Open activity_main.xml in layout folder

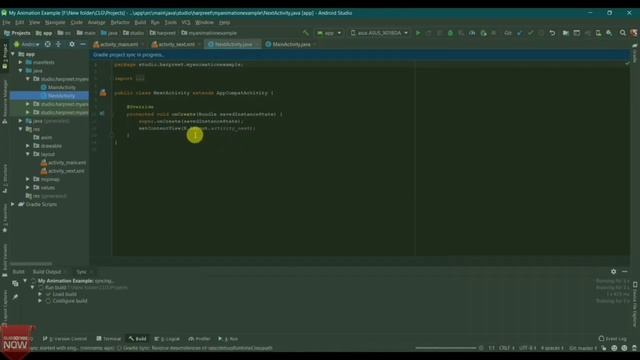click(63, 162)
